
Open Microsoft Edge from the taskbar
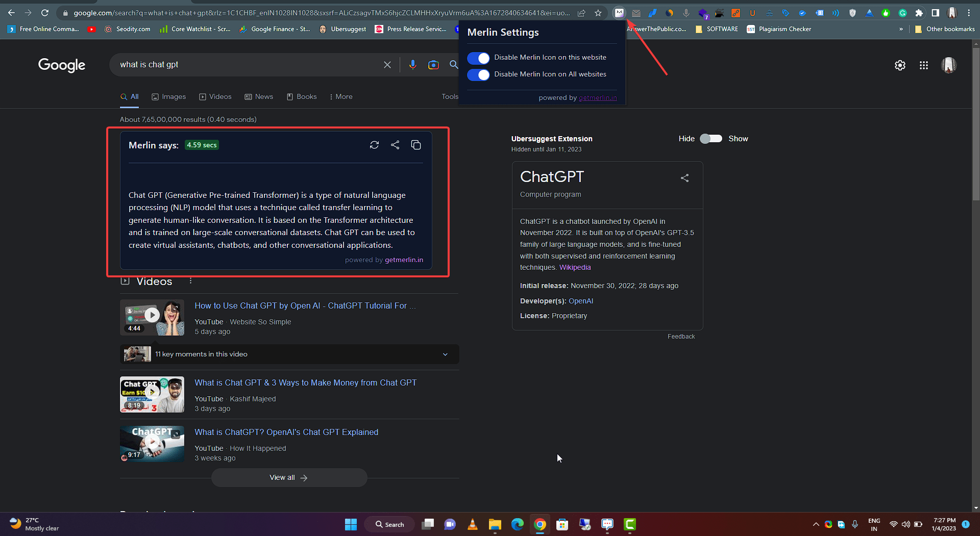point(518,524)
